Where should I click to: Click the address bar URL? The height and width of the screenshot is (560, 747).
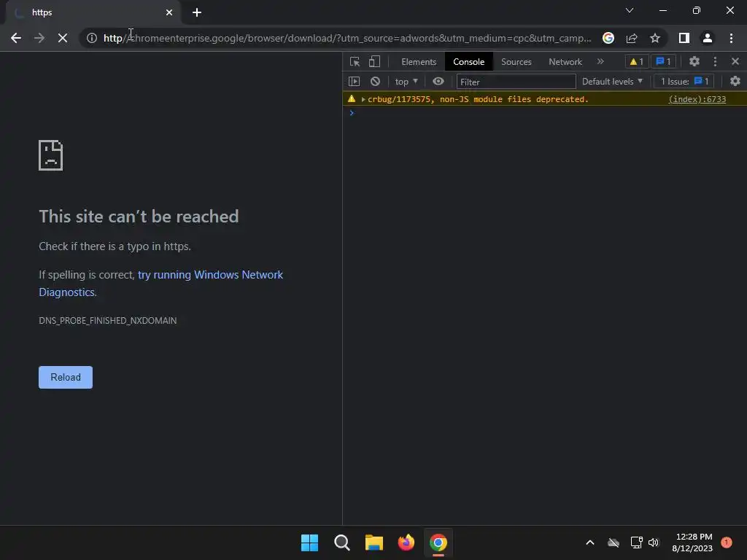(x=347, y=38)
